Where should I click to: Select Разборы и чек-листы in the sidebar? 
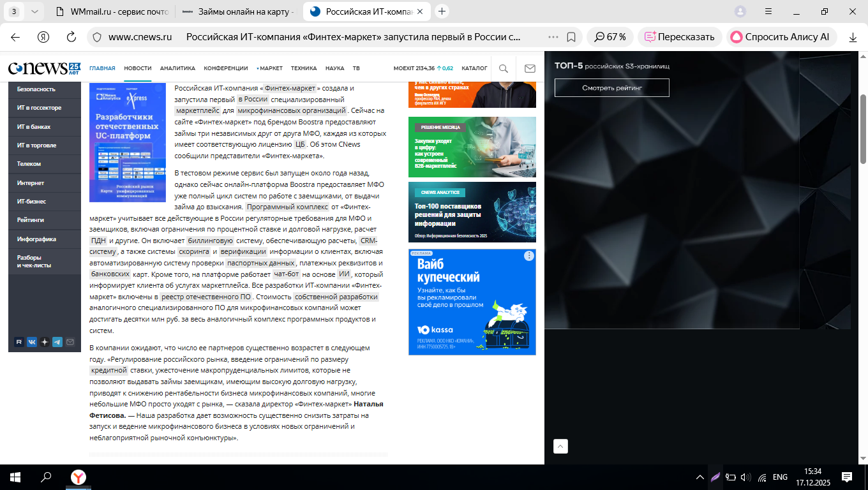[x=45, y=261]
